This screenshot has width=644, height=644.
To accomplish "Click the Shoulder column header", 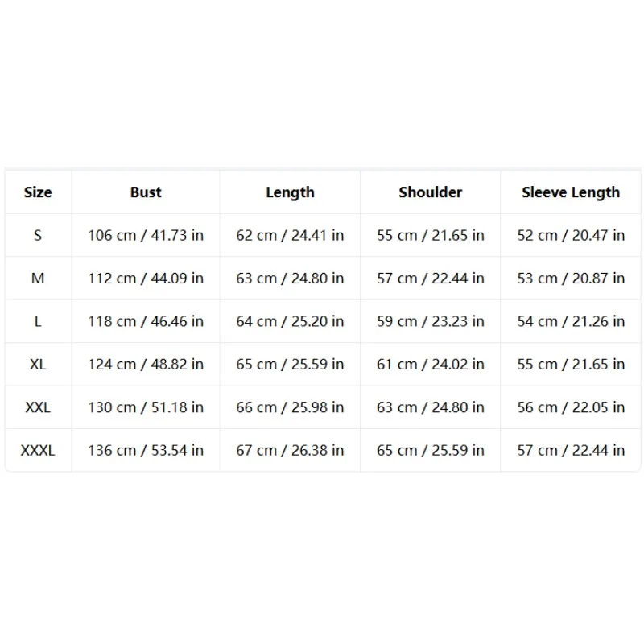I will (431, 192).
